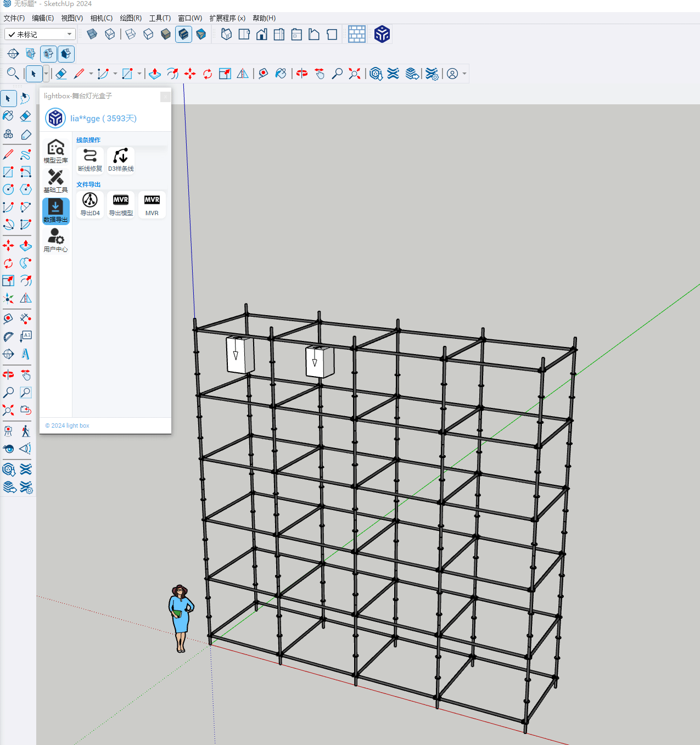The height and width of the screenshot is (745, 700).
Task: Open the 相机(C) menu
Action: pyautogui.click(x=101, y=18)
